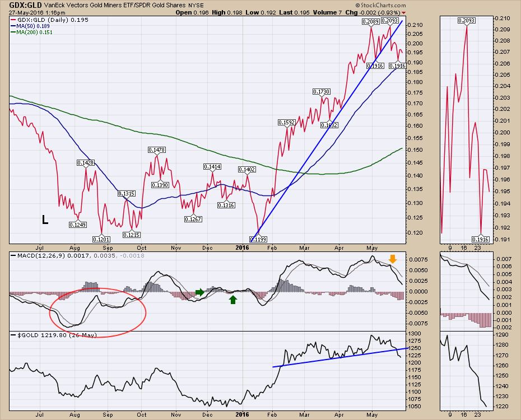Click the 0.1215 low label
The width and height of the screenshot is (521, 420).
pyautogui.click(x=132, y=235)
